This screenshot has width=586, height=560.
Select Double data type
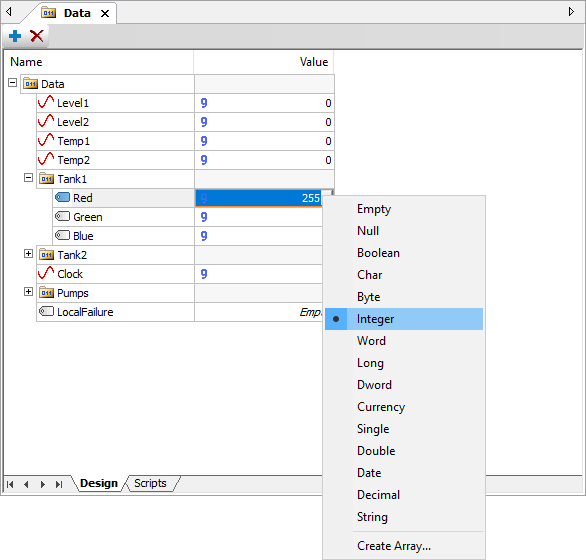click(x=404, y=451)
